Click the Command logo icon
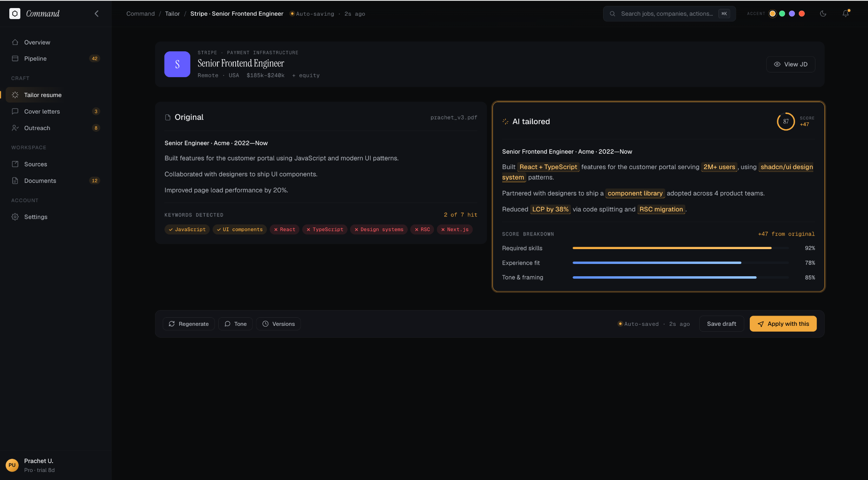Screen dimensions: 868x480 click(x=15, y=14)
